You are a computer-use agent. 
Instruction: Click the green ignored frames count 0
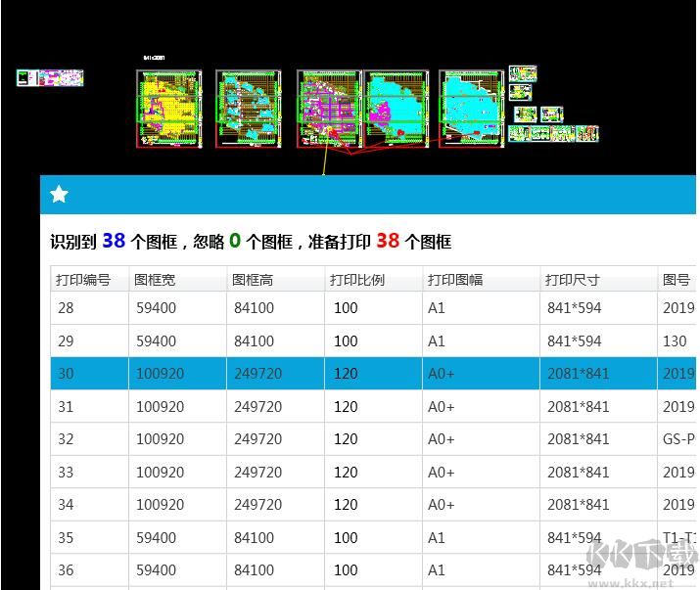coord(235,241)
